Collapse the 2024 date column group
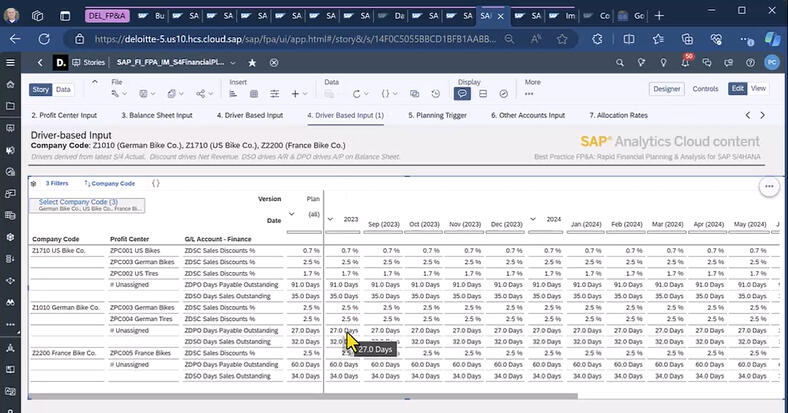The width and height of the screenshot is (788, 413). click(x=533, y=219)
